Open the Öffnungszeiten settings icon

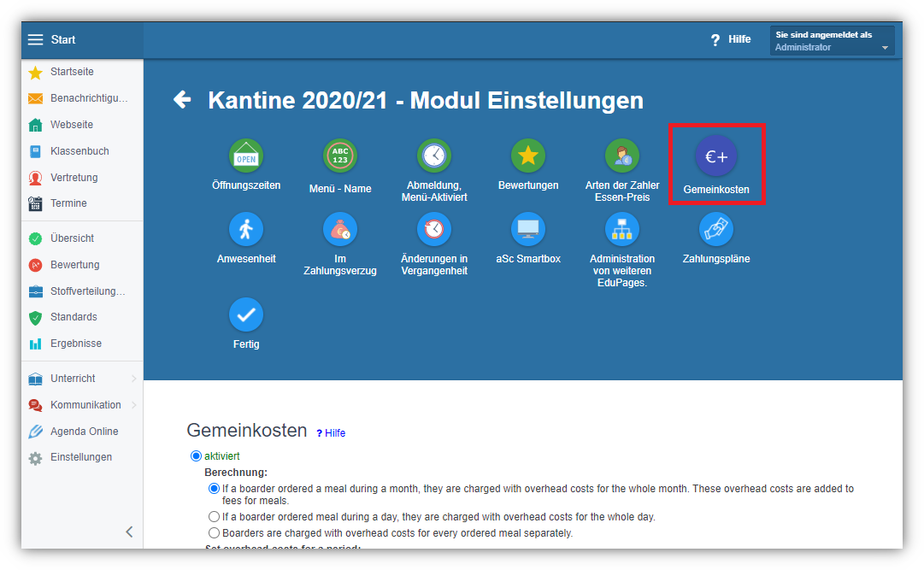(245, 156)
